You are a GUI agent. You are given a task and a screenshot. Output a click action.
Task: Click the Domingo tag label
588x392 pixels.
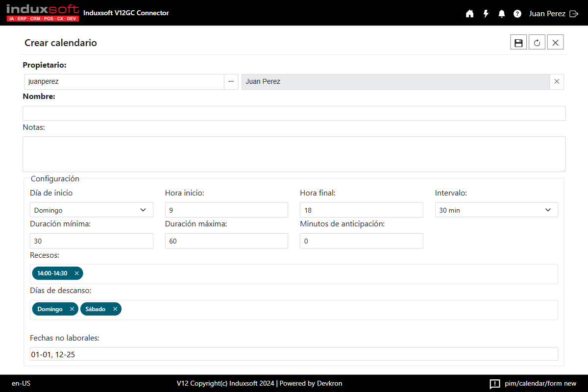point(50,309)
